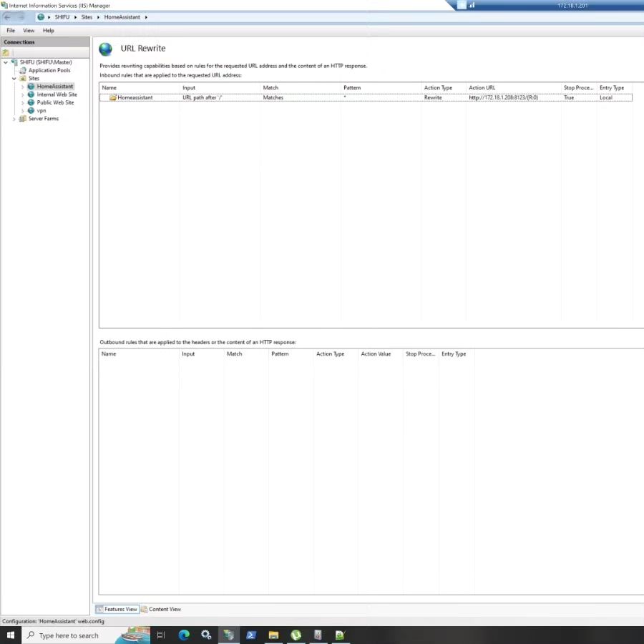644x644 pixels.
Task: Click the Matches cell in inbound rule
Action: click(x=273, y=98)
